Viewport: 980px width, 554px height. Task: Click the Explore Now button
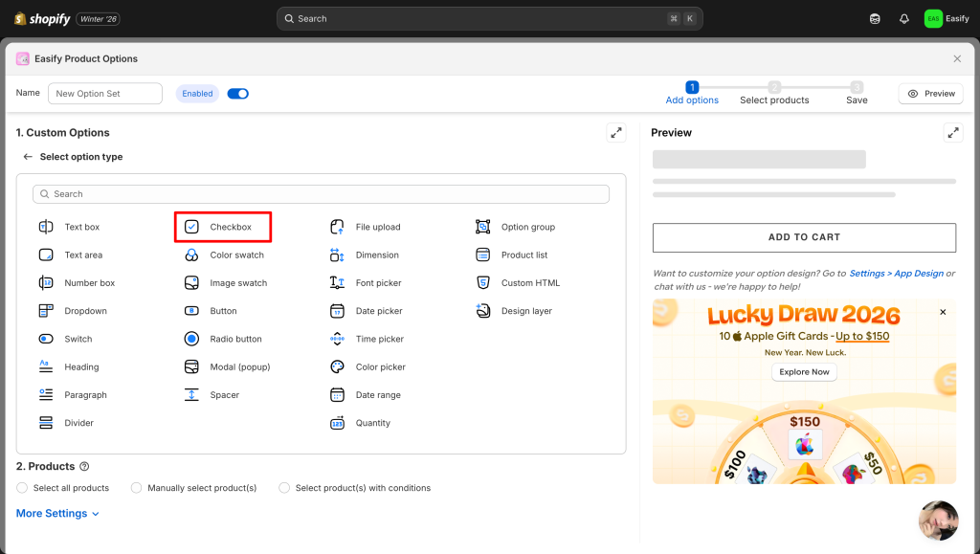[x=804, y=372]
